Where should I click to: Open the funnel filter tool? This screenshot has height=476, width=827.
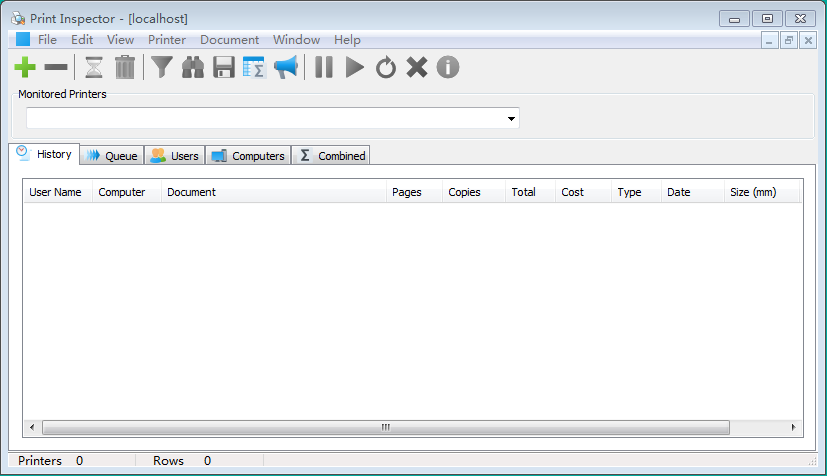162,68
